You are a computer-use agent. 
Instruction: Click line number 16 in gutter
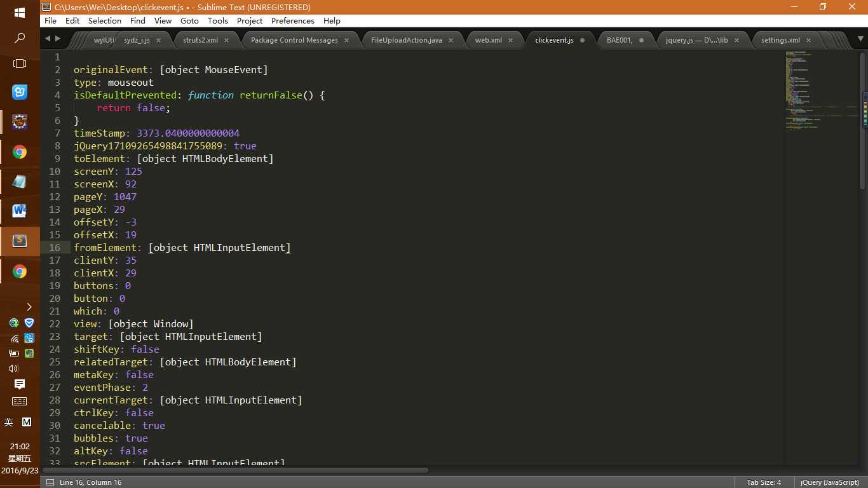click(x=55, y=248)
